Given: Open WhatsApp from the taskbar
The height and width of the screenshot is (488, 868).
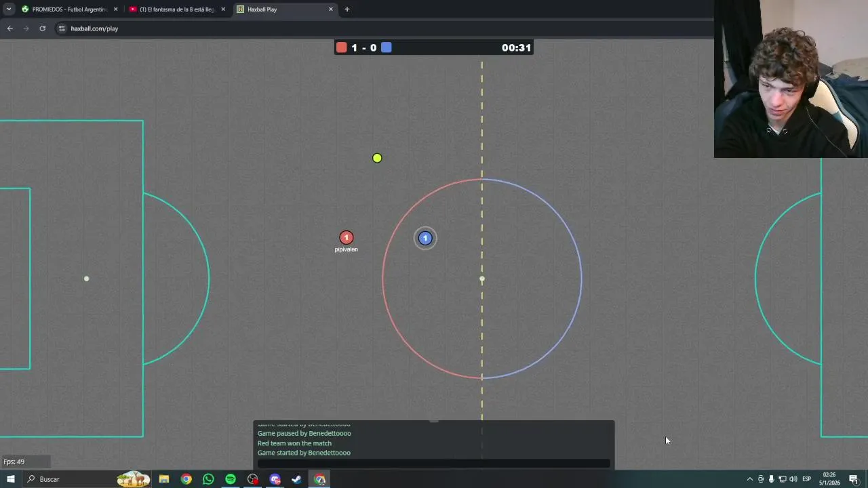Looking at the screenshot, I should click(x=208, y=479).
